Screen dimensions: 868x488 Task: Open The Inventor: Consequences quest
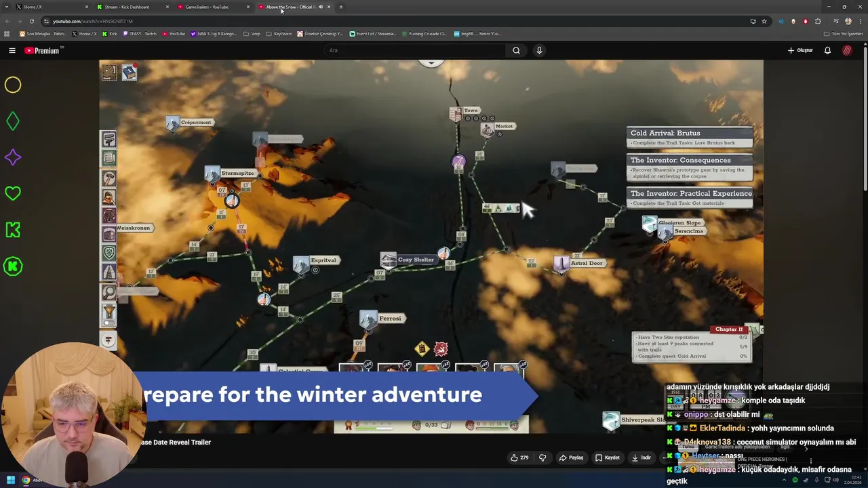690,168
